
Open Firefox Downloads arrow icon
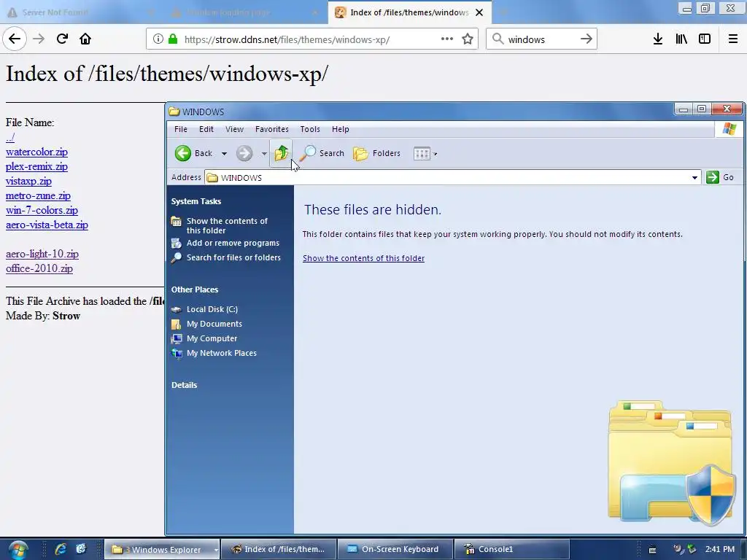tap(658, 39)
